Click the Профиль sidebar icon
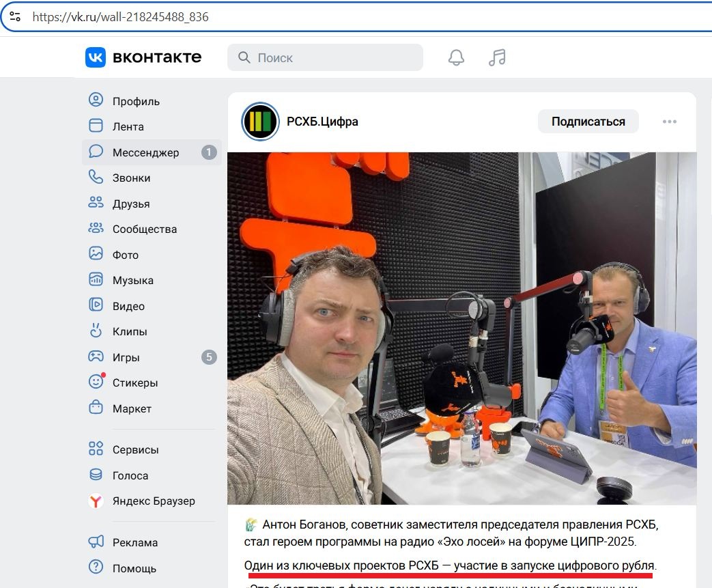The height and width of the screenshot is (588, 712). (96, 100)
